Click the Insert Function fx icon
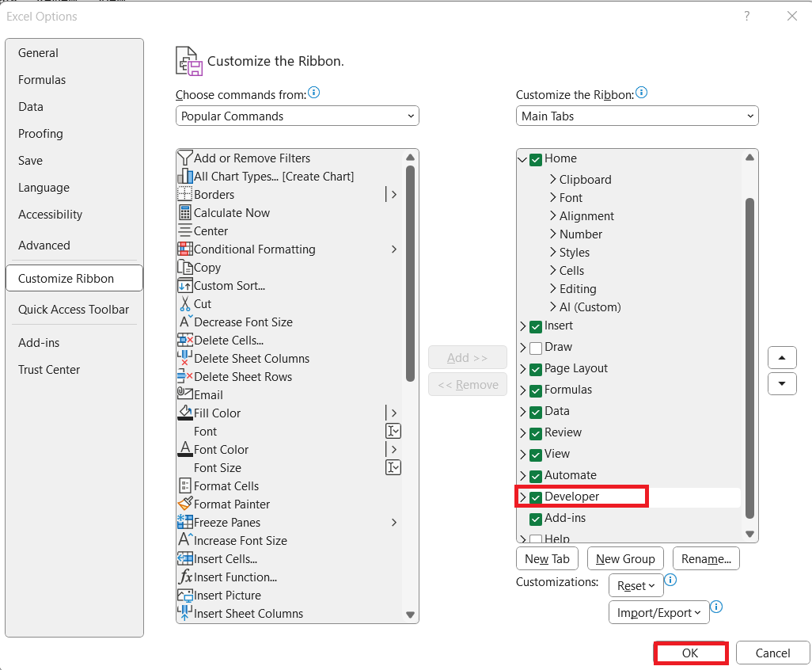This screenshot has width=812, height=670. click(185, 577)
